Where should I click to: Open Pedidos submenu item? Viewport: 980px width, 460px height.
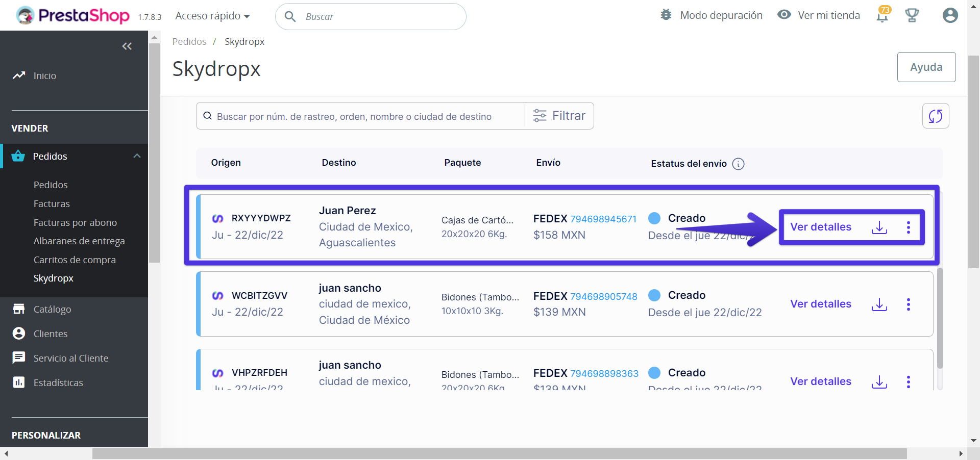click(x=51, y=185)
